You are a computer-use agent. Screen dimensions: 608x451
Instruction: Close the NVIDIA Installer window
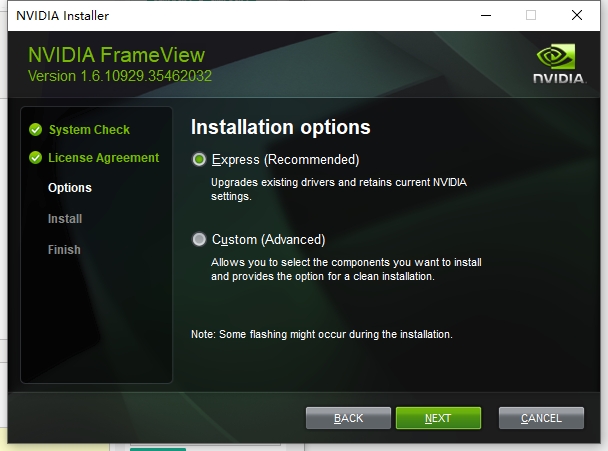pyautogui.click(x=577, y=16)
